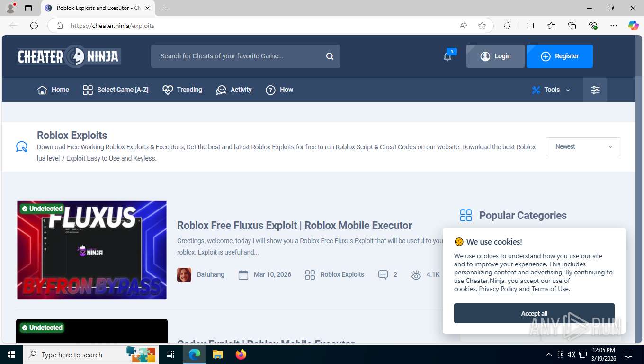Screen dimensions: 644x364
Task: View site information lock icon
Action: point(60,26)
